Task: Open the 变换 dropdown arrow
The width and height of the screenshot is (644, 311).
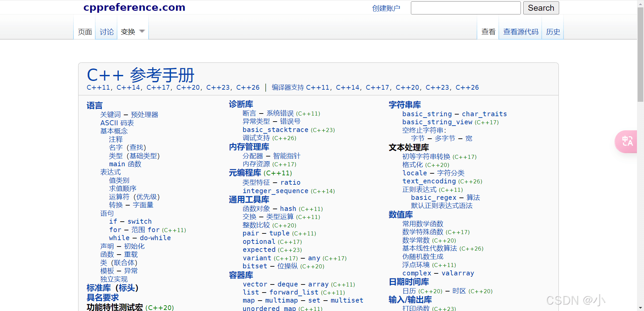Action: 142,31
